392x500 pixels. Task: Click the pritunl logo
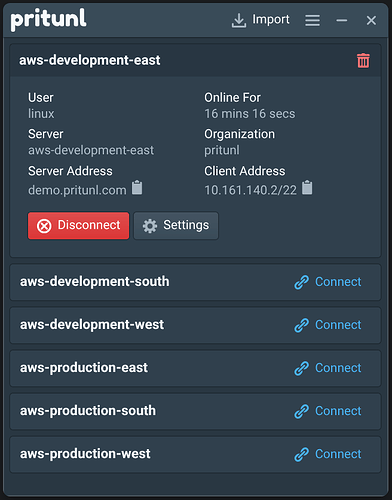tap(48, 20)
